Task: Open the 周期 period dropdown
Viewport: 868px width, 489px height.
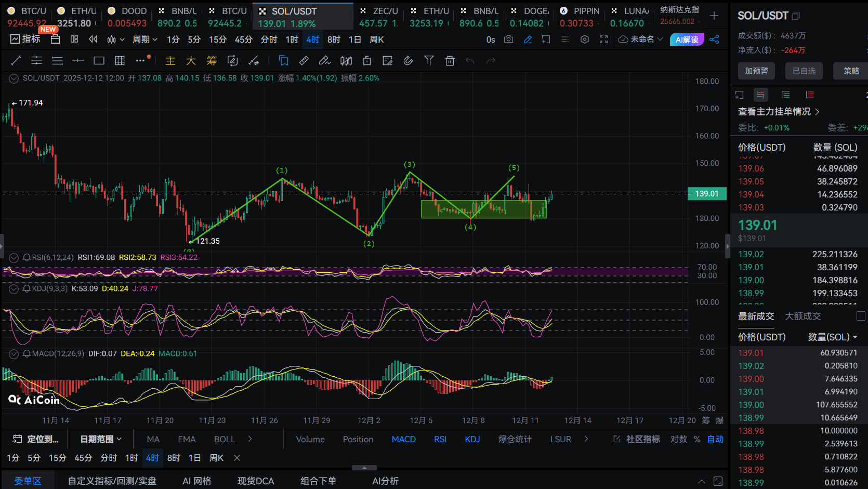Action: tap(144, 39)
